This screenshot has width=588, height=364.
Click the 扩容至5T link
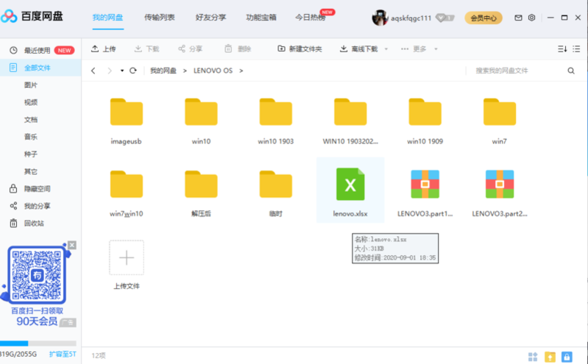[x=63, y=354]
